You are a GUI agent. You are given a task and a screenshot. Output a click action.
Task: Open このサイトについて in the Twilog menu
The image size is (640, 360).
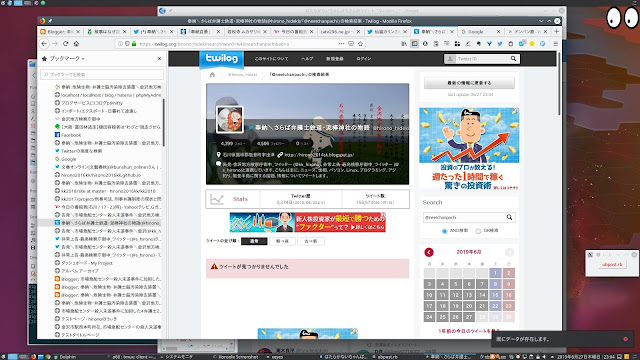click(271, 59)
